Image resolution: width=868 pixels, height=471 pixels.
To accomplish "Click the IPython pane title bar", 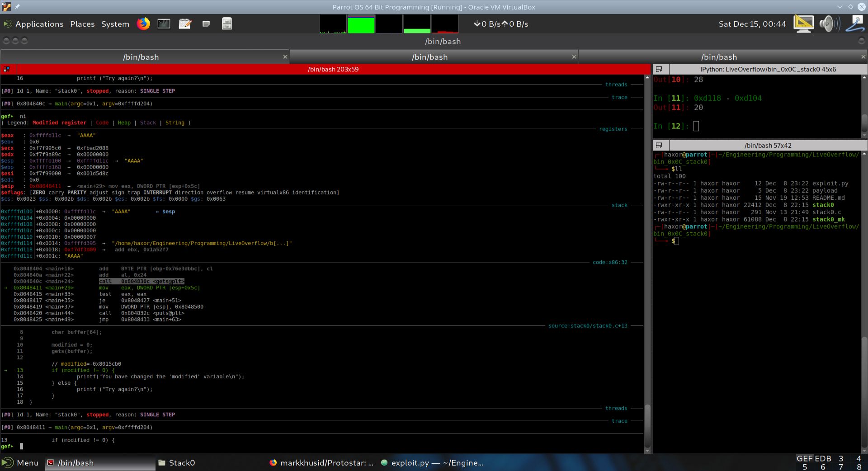I will pyautogui.click(x=768, y=69).
